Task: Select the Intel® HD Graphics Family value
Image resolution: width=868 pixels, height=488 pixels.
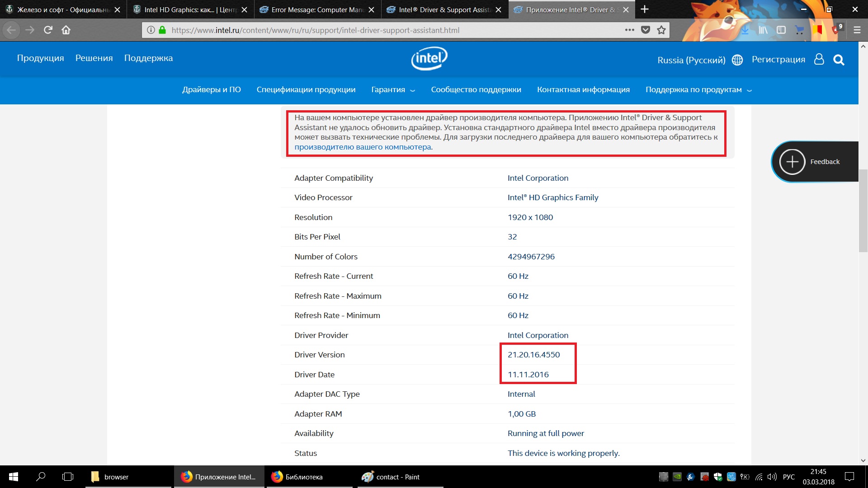Action: [x=552, y=197]
